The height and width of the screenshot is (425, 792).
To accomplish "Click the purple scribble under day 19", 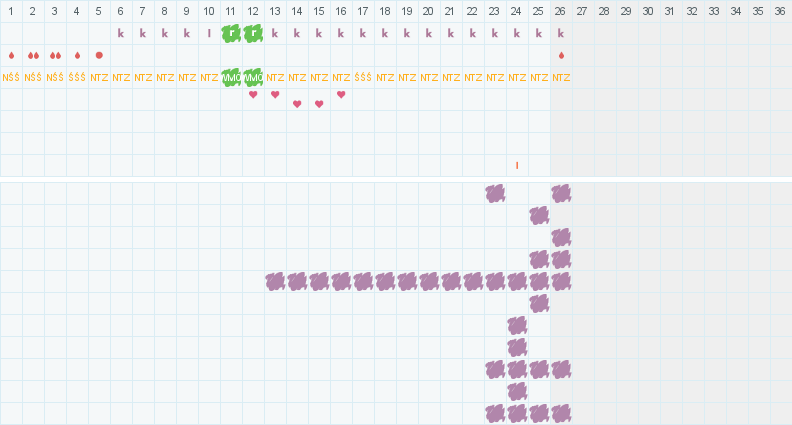I will click(x=407, y=281).
